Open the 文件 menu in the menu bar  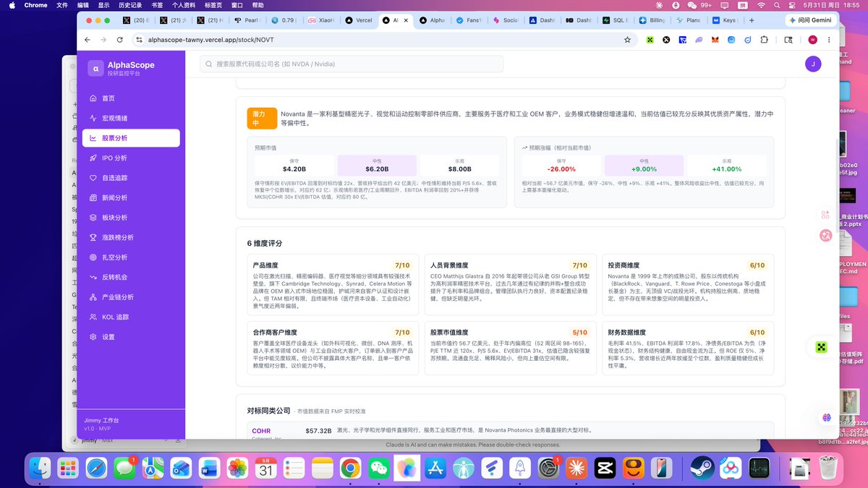pos(62,5)
